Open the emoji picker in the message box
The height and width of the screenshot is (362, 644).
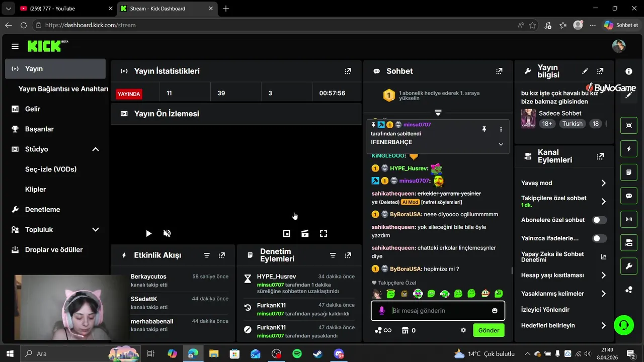(495, 311)
